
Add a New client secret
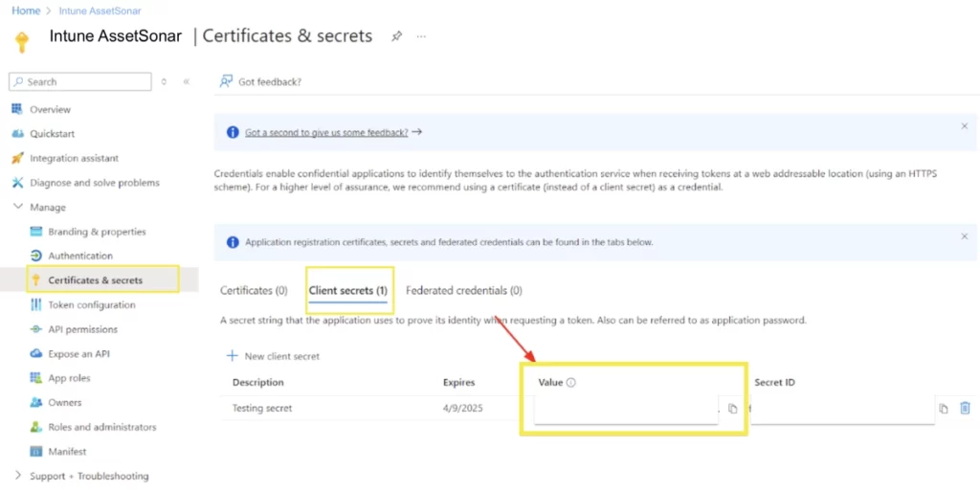click(x=273, y=356)
